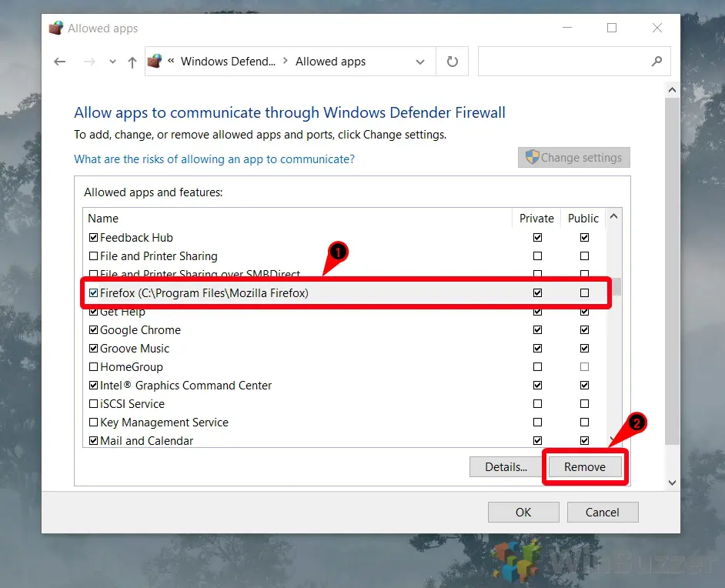
Task: Click the search magnifier icon
Action: [x=657, y=61]
